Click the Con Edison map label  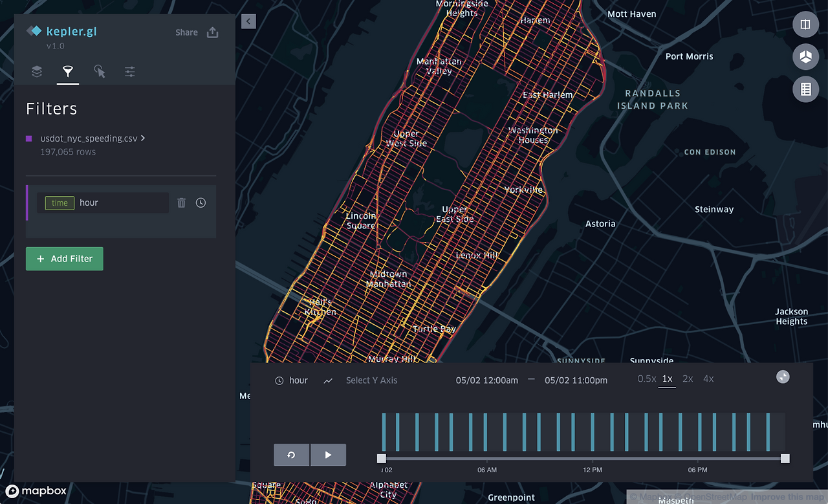(710, 152)
